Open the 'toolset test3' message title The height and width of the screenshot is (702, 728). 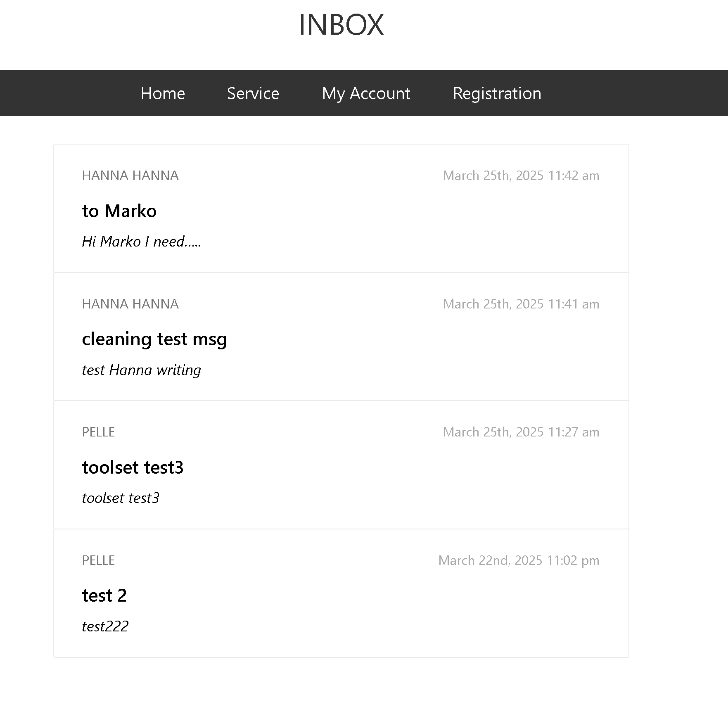coord(133,467)
